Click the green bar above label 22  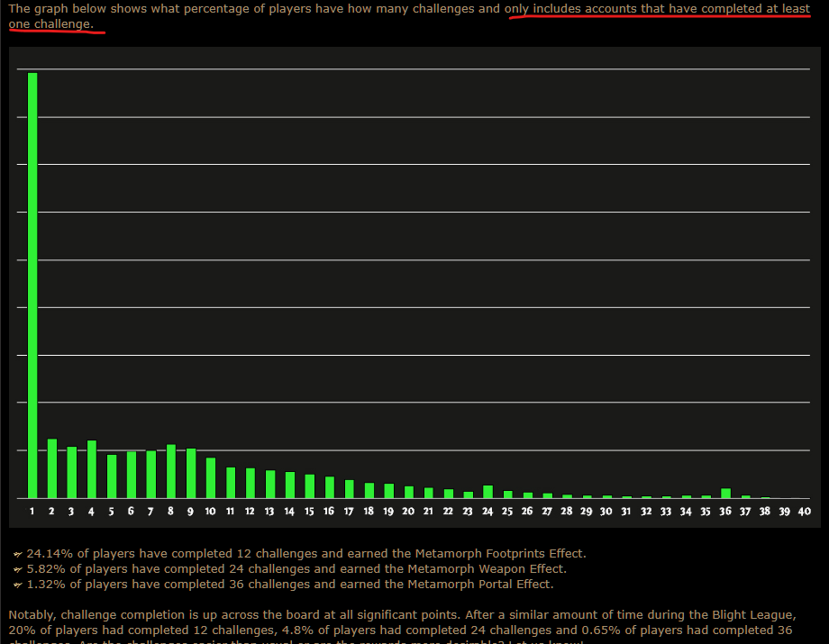pyautogui.click(x=449, y=494)
